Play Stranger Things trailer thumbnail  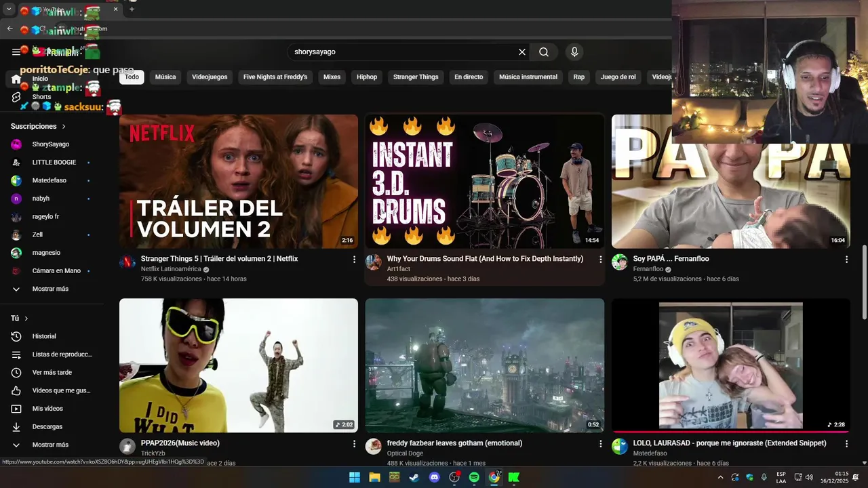[x=239, y=181]
